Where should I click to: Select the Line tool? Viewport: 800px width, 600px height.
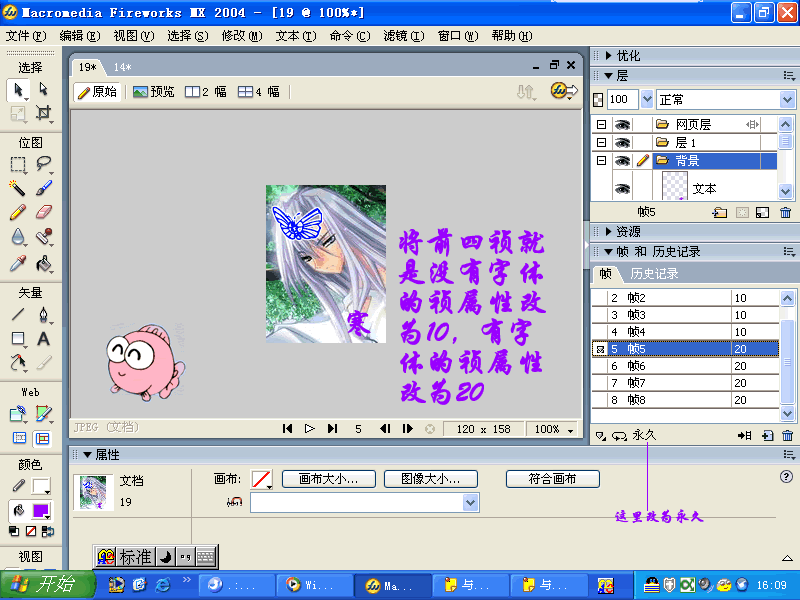pos(18,314)
